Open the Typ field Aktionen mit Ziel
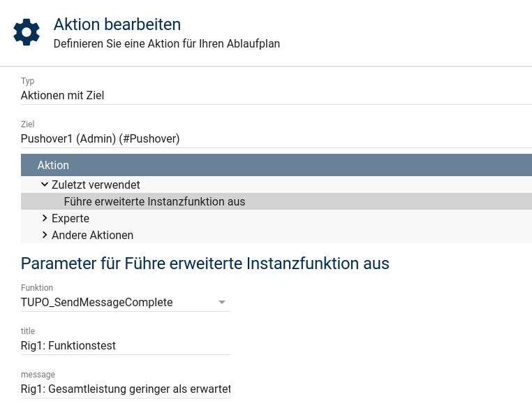The width and height of the screenshot is (532, 418). click(276, 95)
